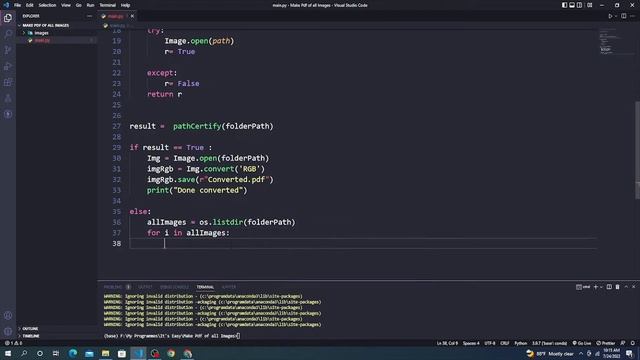
Task: Open the Help menu
Action: click(x=125, y=5)
